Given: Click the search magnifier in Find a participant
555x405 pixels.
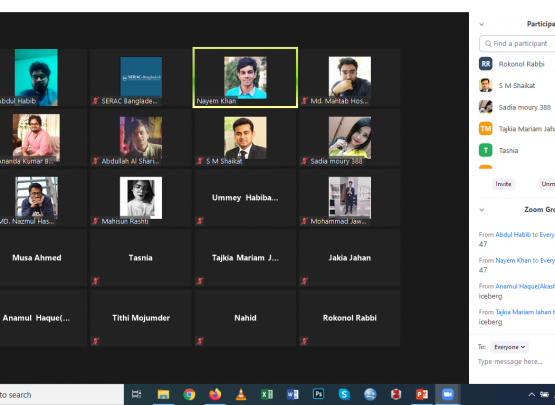Looking at the screenshot, I should (488, 44).
